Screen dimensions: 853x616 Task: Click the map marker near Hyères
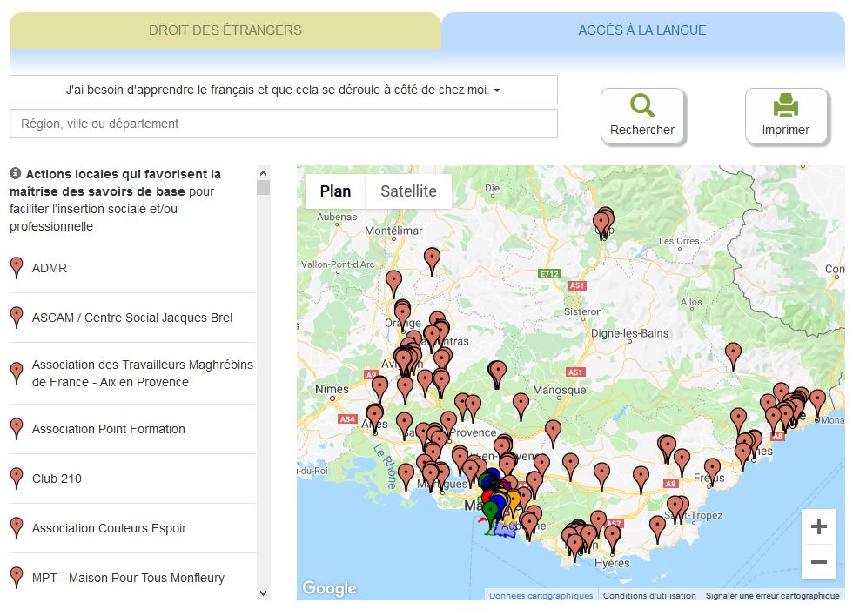(x=613, y=537)
